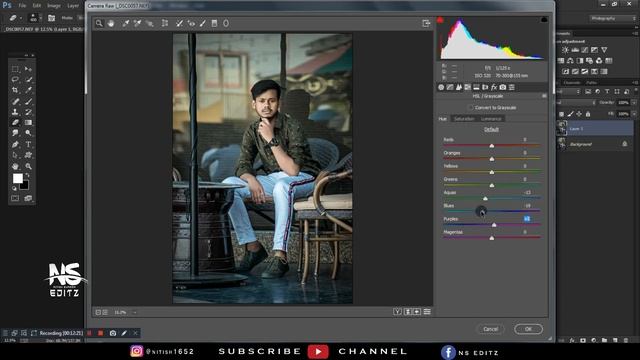640x360 pixels.
Task: Open the Photoshop Edit menu
Action: pos(37,6)
